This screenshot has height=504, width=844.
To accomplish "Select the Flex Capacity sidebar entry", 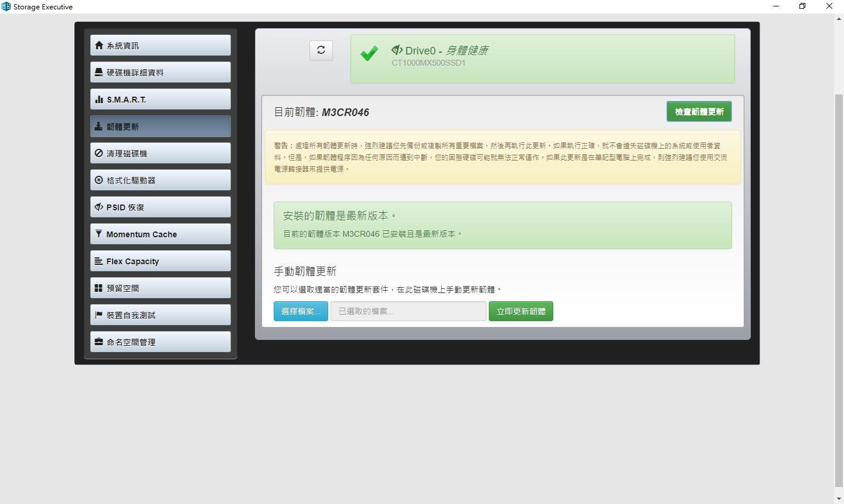I will (x=160, y=261).
